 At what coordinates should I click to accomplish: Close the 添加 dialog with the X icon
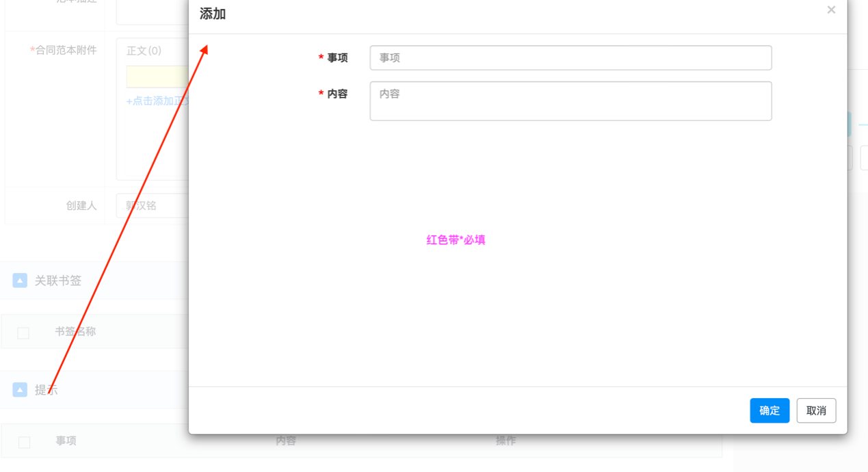click(831, 10)
